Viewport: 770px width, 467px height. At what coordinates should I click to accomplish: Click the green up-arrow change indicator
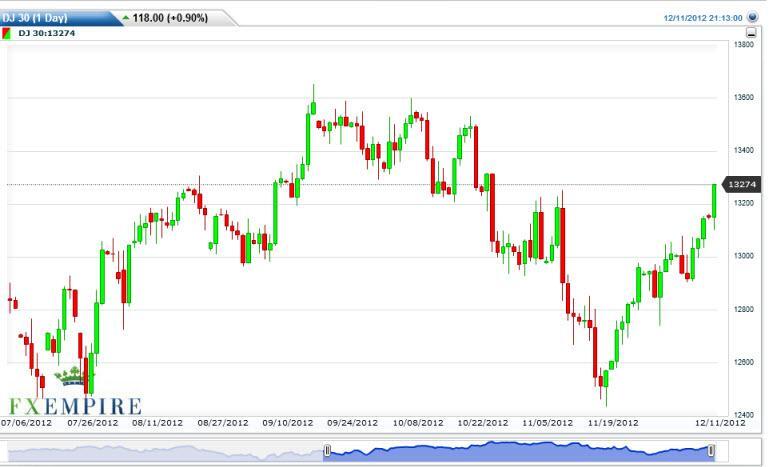click(124, 18)
